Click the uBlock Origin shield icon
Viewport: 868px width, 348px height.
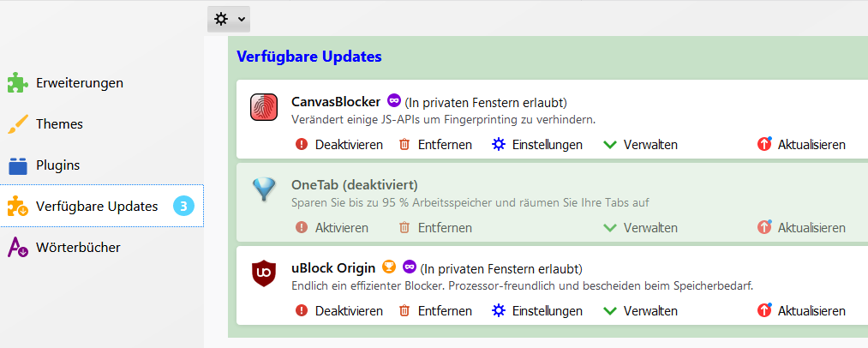pyautogui.click(x=264, y=273)
